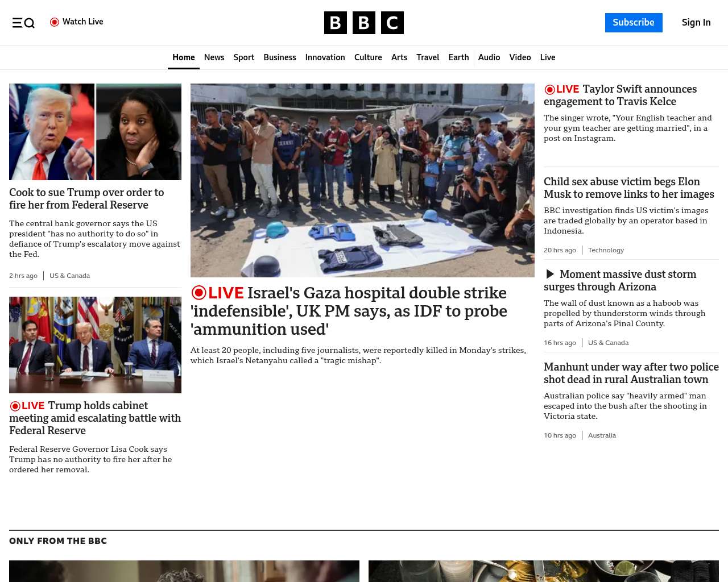This screenshot has width=728, height=582.
Task: Open the Arts section
Action: point(399,57)
